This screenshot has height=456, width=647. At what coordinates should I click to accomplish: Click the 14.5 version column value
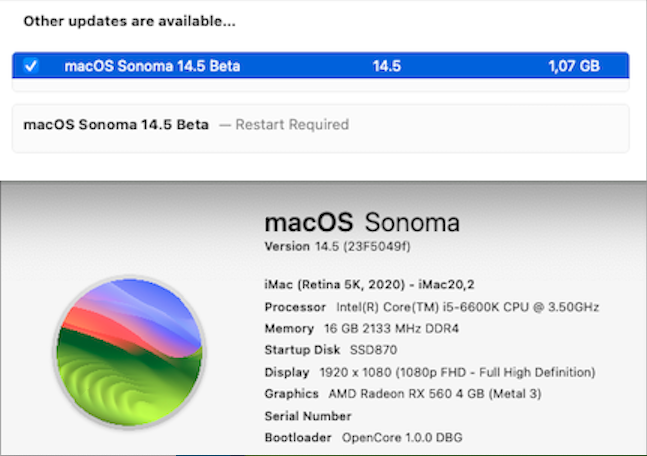click(x=387, y=66)
